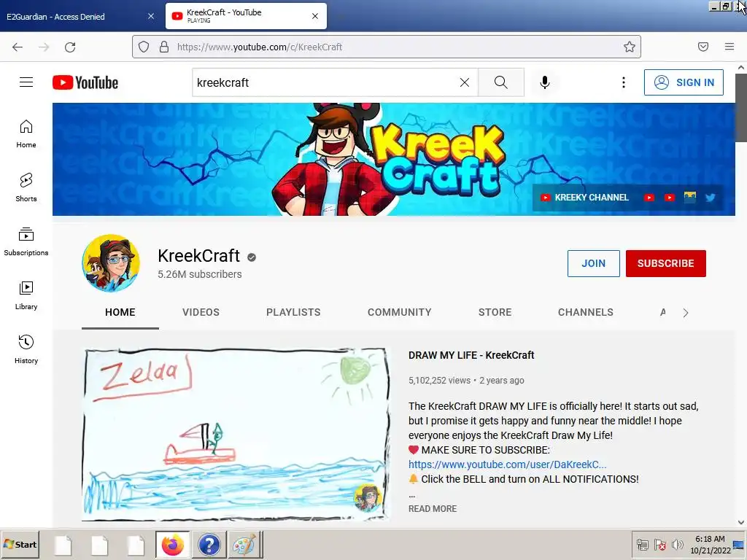The height and width of the screenshot is (560, 747).
Task: Click the JOIN button
Action: pyautogui.click(x=594, y=263)
